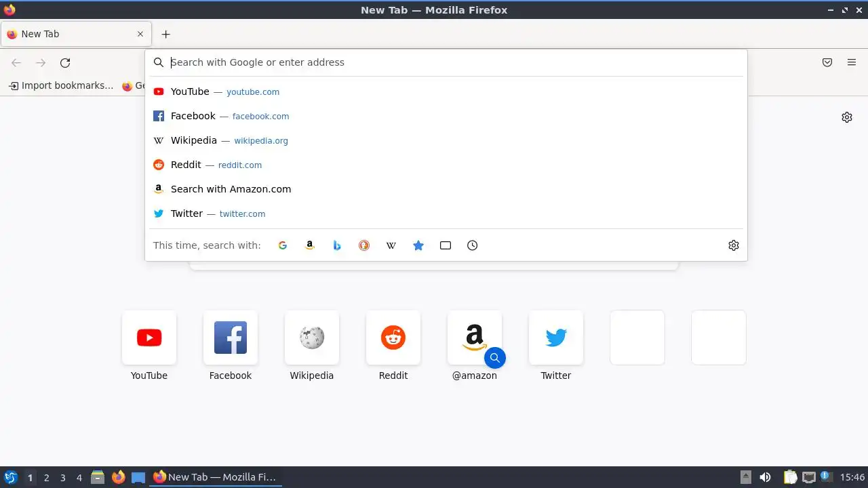Search this time with Bing icon
Viewport: 868px width, 488px height.
(337, 245)
